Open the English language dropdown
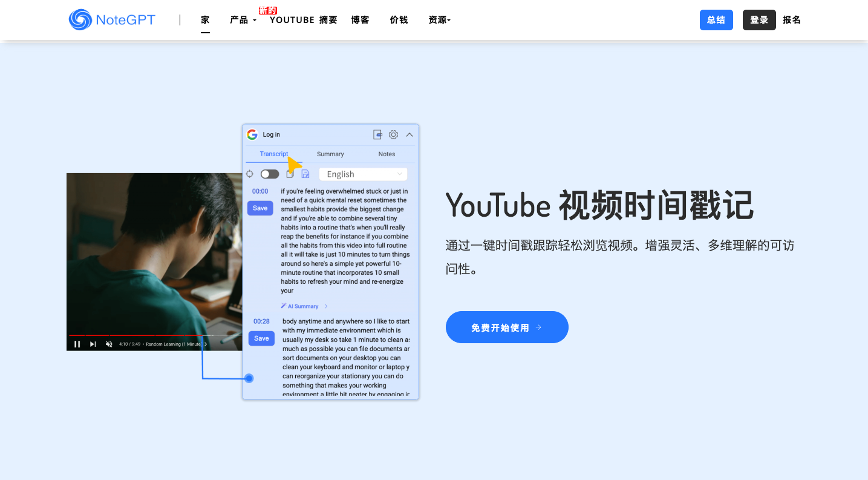Screen dimensions: 868x480 click(363, 174)
